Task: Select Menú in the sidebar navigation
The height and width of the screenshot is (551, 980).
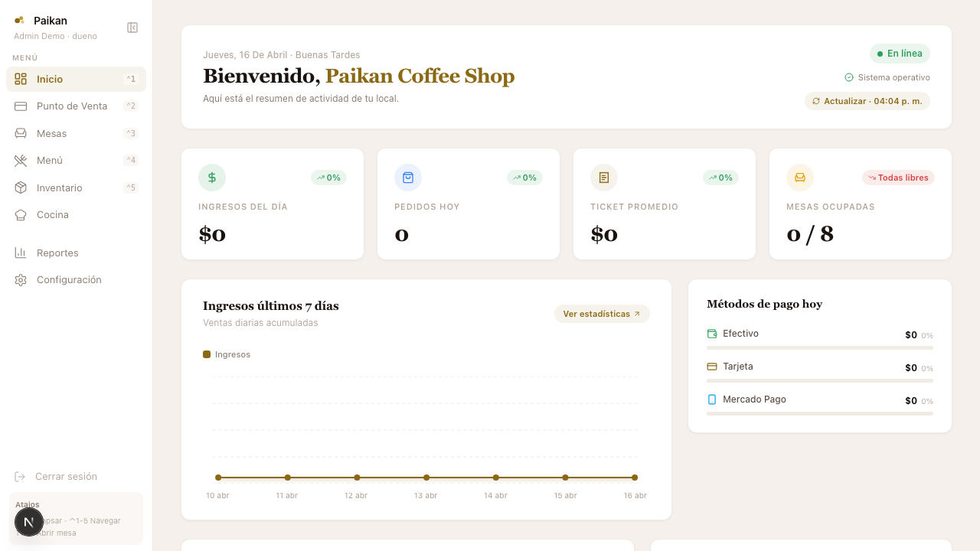Action: (76, 160)
